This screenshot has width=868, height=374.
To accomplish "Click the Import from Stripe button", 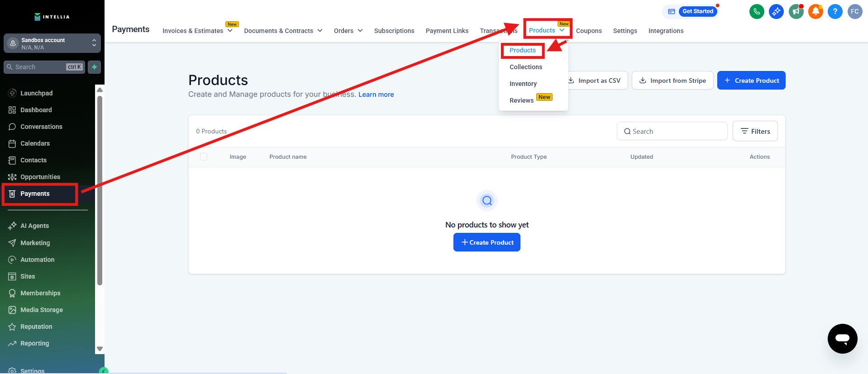I will [672, 80].
